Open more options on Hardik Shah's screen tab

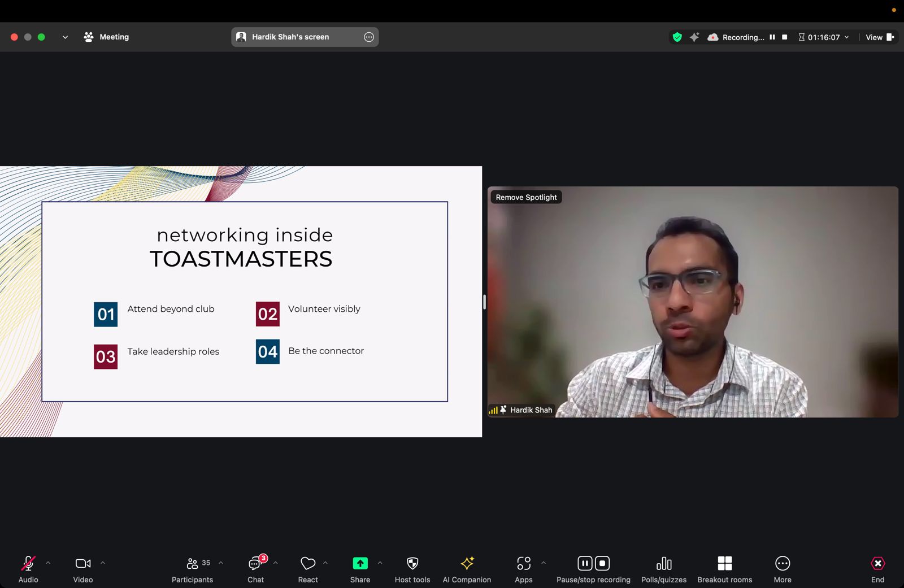click(369, 37)
